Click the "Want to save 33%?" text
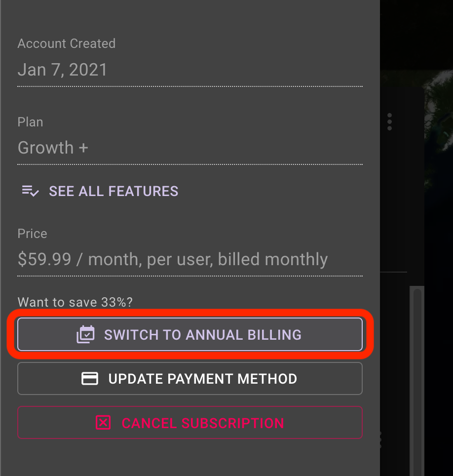 pyautogui.click(x=75, y=302)
